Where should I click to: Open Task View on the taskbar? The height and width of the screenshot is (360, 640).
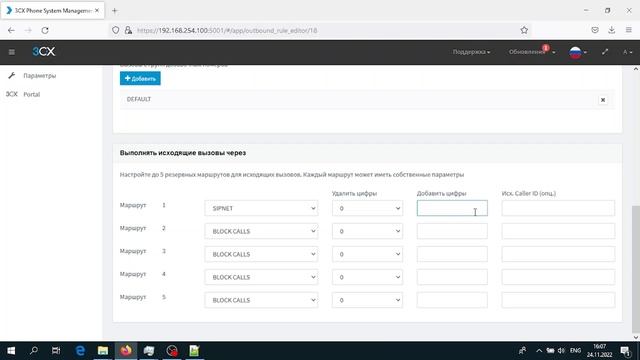pos(56,351)
